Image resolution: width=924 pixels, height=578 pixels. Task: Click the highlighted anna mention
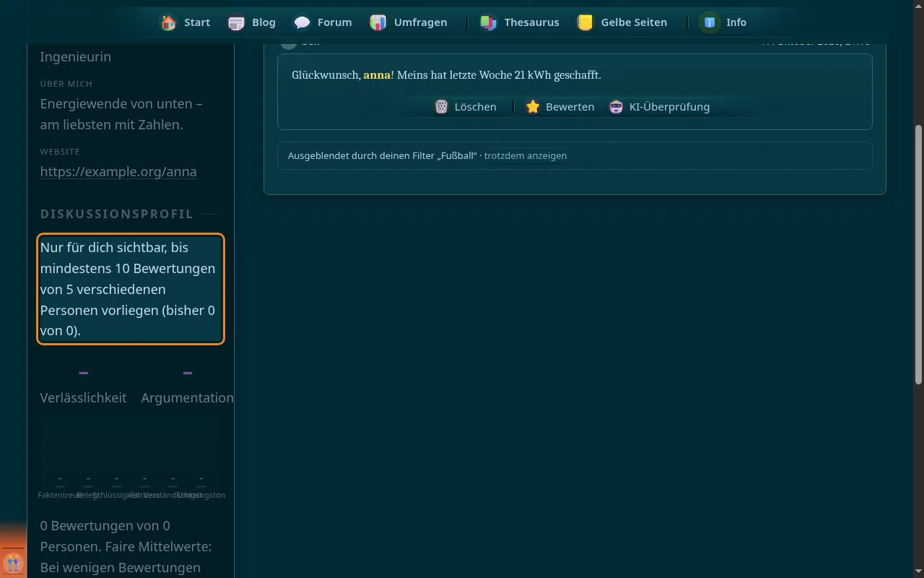pos(377,74)
